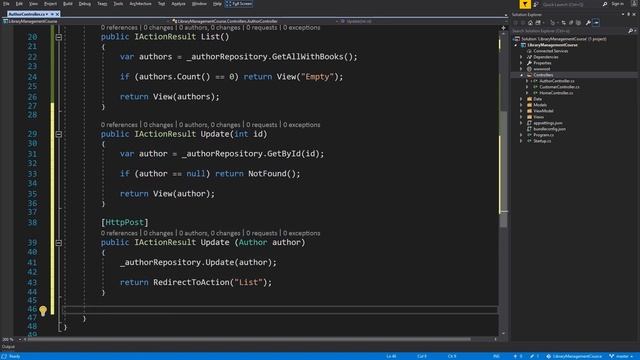Focus the Search Solution Explorer field
The height and width of the screenshot is (360, 640).
click(569, 31)
